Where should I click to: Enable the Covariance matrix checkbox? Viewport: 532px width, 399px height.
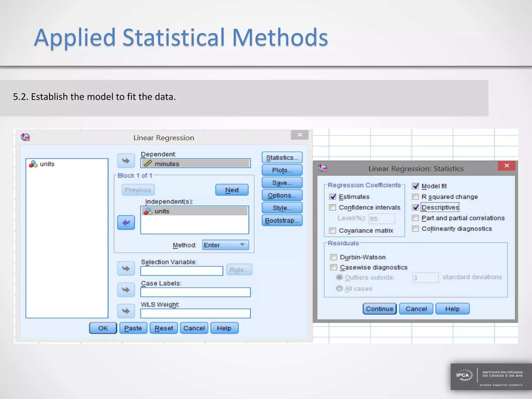click(x=332, y=230)
